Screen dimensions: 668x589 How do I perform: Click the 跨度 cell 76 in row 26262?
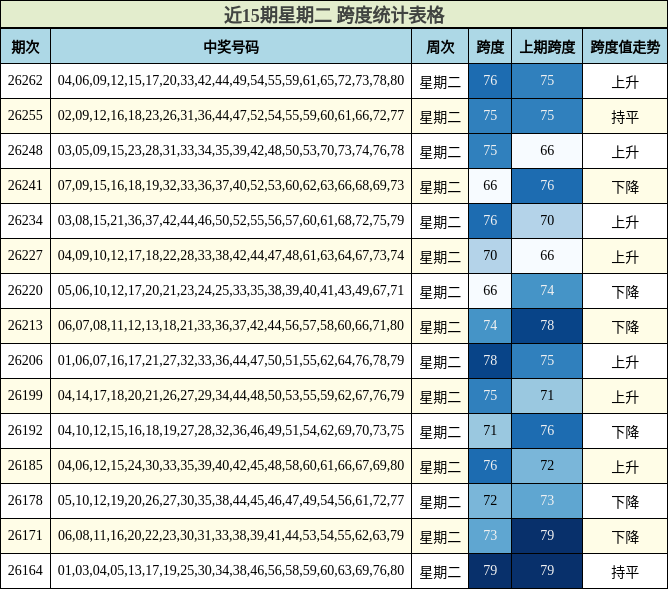490,80
